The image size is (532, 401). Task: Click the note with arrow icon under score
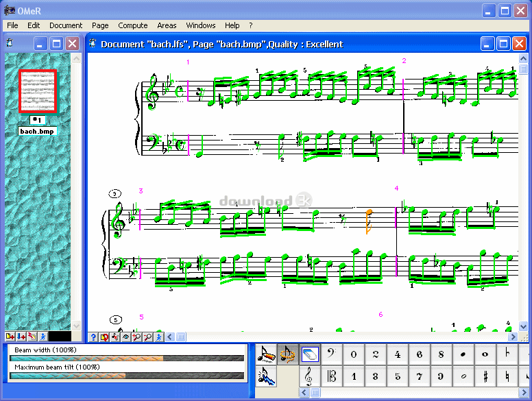[x=115, y=337]
